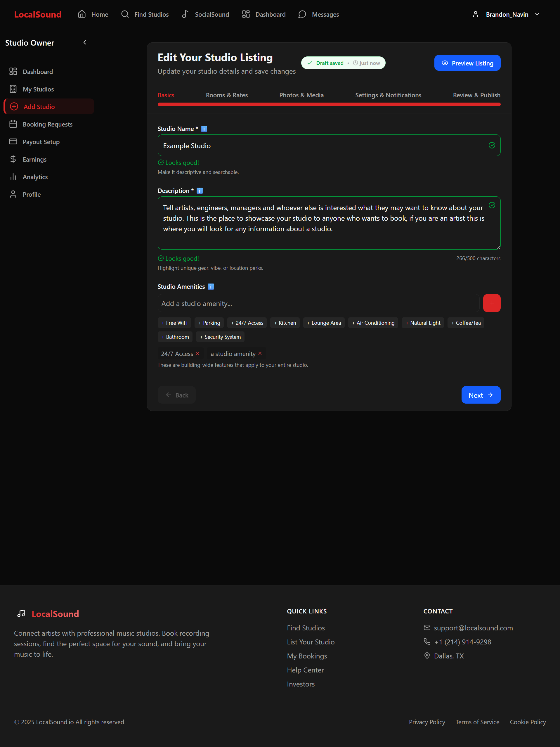Remove the 24/7 Access amenity tag
The width and height of the screenshot is (560, 747).
(197, 353)
